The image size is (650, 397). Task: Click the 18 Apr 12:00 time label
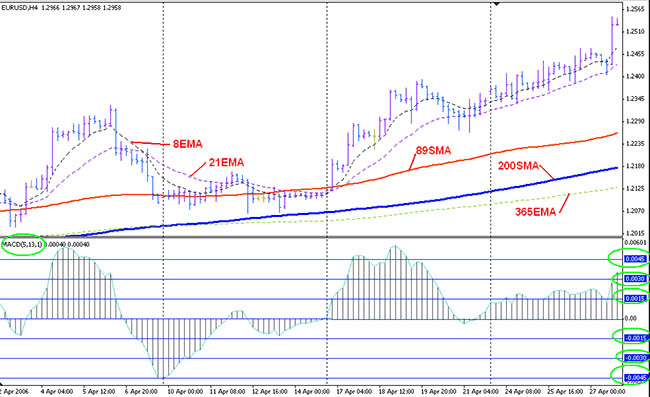pos(396,391)
